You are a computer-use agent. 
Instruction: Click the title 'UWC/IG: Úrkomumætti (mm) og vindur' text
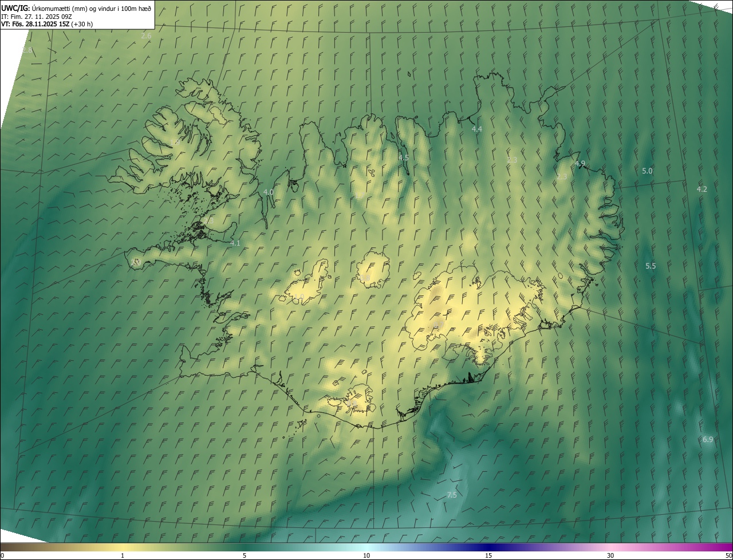(76, 7)
